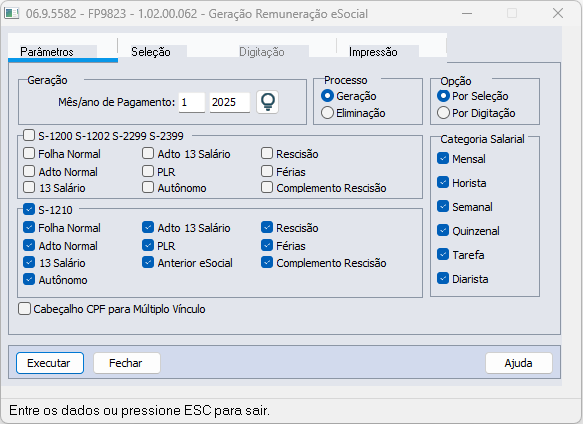Switch to the Seleção tab
Screen dimensions: 583x424
point(151,52)
